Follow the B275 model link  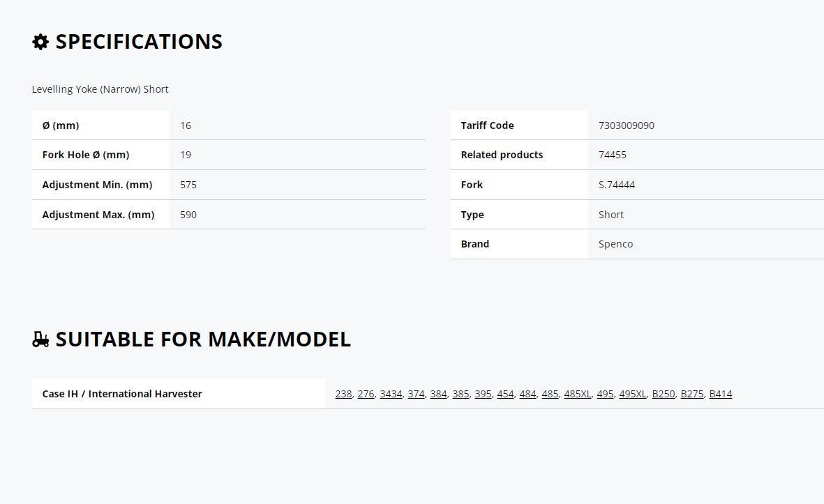click(692, 394)
